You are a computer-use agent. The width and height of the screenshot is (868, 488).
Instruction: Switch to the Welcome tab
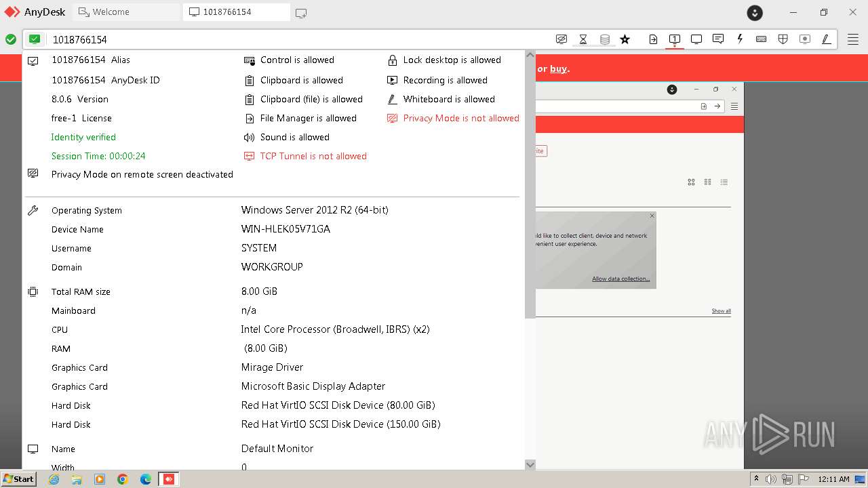[126, 12]
